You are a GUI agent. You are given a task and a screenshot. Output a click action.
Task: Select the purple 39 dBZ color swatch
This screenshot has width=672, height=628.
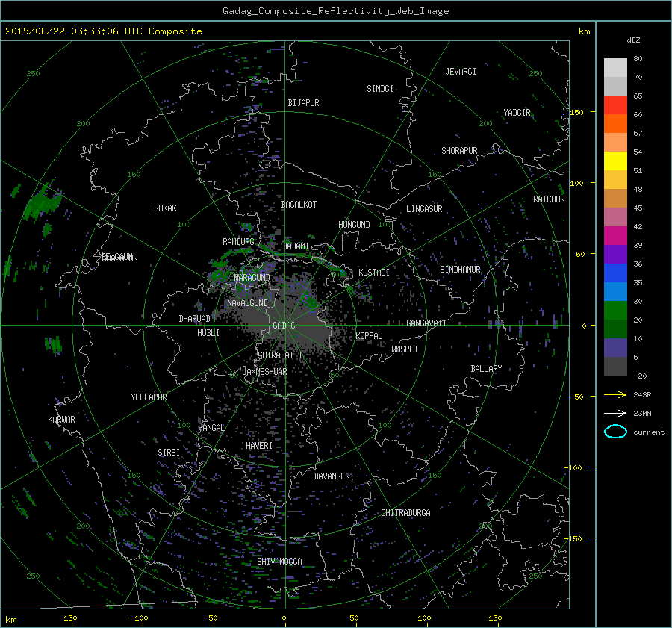615,254
